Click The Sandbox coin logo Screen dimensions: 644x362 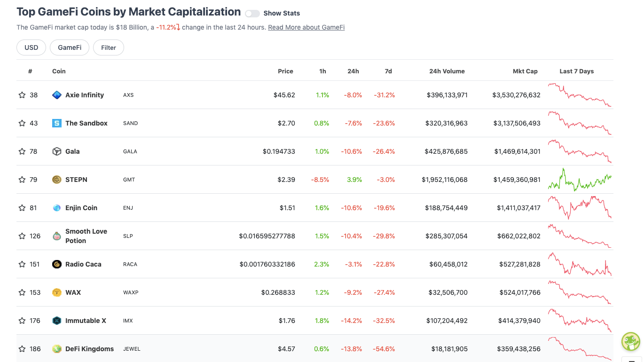pos(57,123)
